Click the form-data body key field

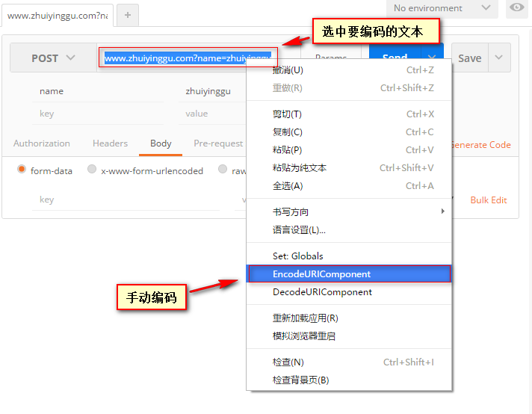[x=126, y=200]
